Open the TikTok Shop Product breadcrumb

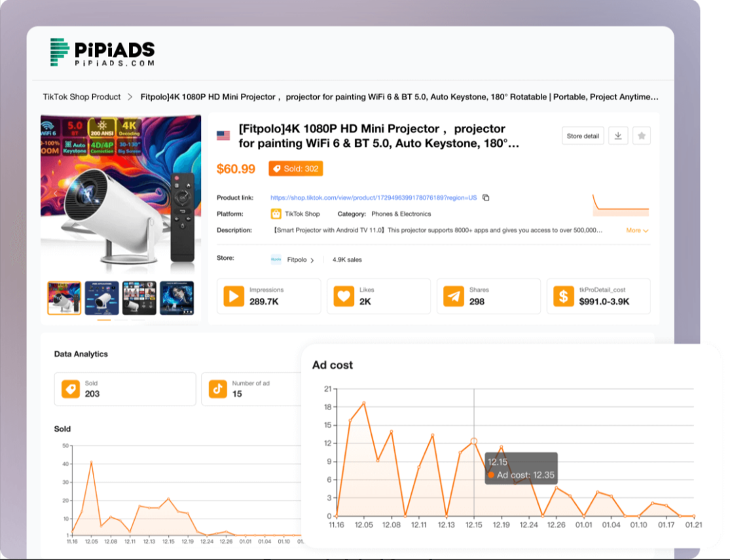81,97
